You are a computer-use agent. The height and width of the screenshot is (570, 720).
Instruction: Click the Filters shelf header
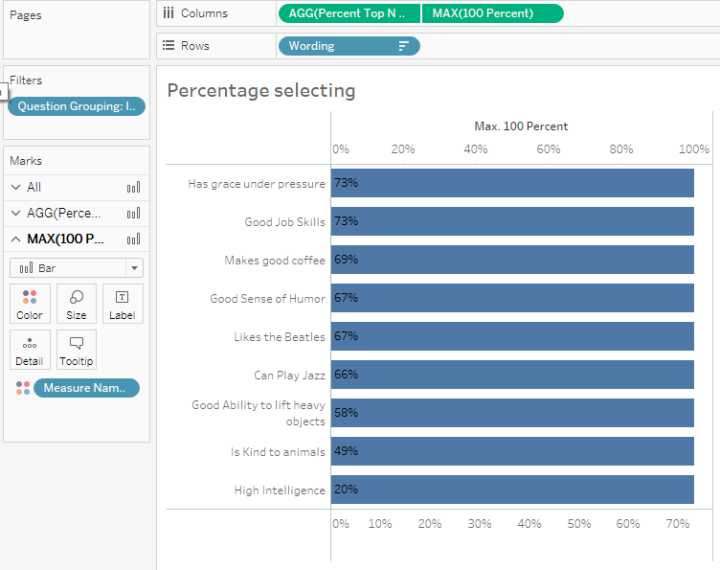(x=26, y=80)
